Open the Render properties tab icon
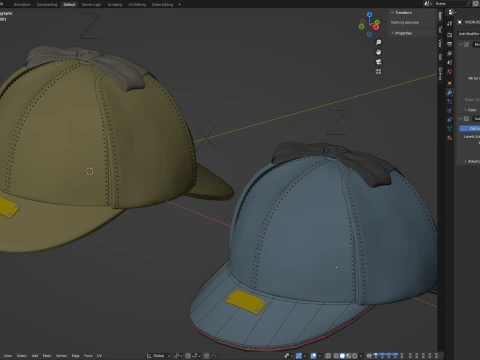 [450, 35]
